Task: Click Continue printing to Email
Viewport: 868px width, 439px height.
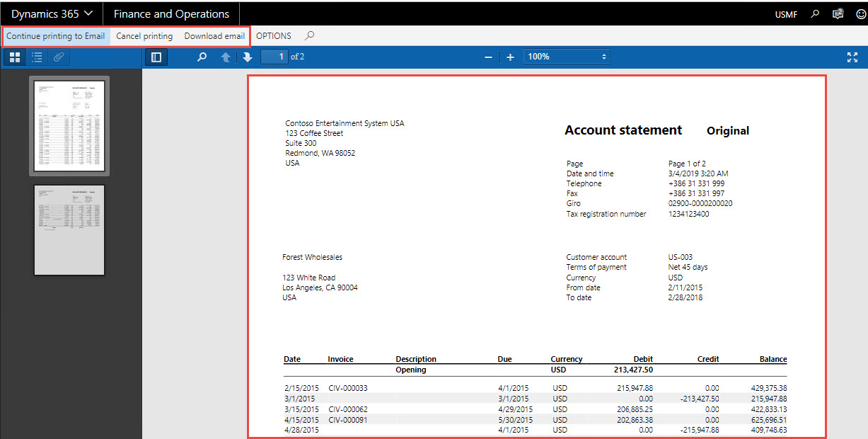Action: 56,36
